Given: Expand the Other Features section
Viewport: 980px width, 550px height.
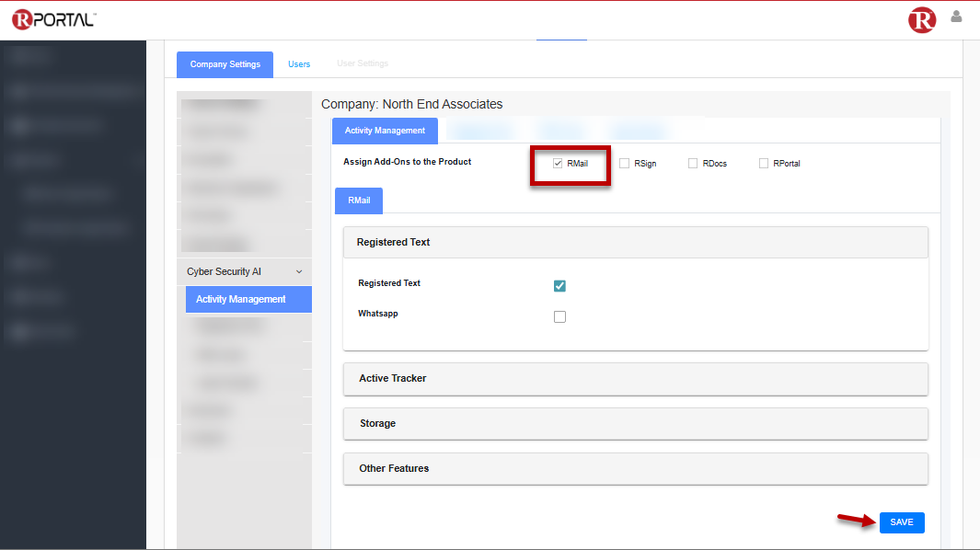Looking at the screenshot, I should (635, 468).
